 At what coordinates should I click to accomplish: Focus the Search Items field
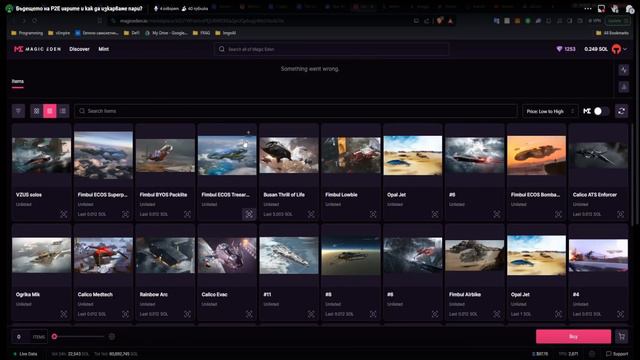[x=296, y=111]
